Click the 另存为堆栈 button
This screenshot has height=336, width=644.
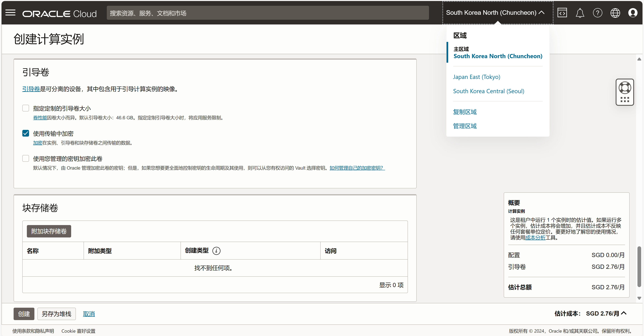click(57, 314)
